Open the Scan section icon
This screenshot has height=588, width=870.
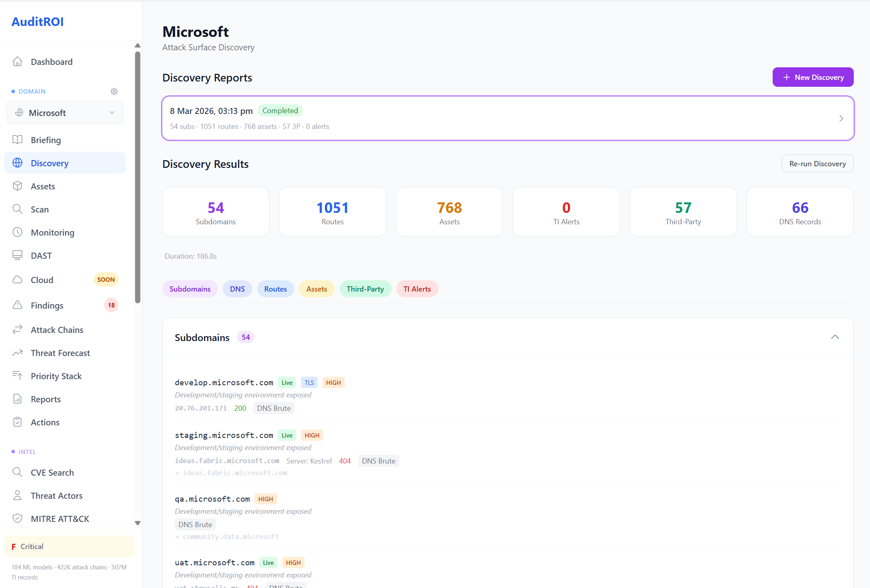click(x=18, y=209)
